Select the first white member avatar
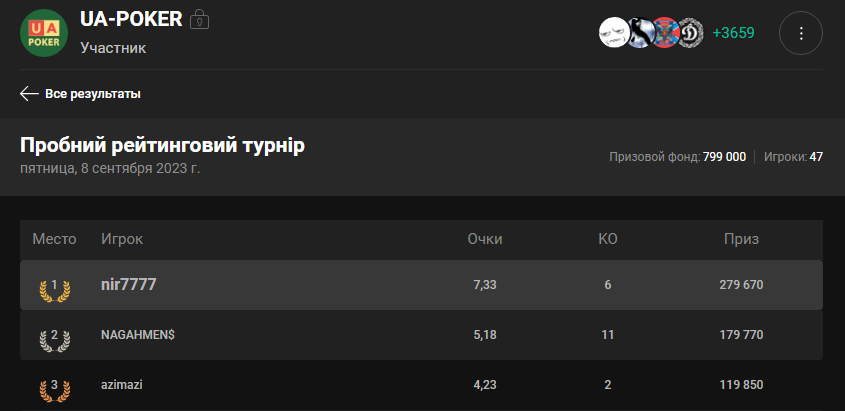The height and width of the screenshot is (411, 845). point(614,33)
